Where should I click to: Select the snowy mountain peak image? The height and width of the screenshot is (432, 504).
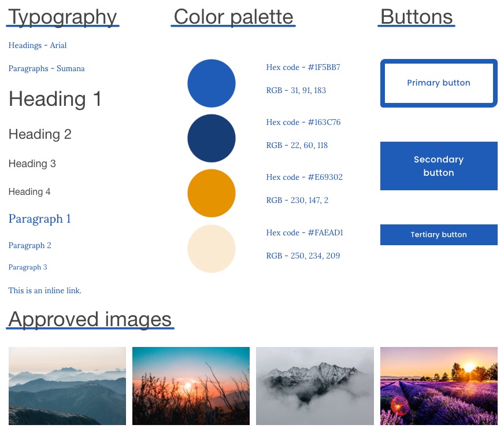[315, 386]
